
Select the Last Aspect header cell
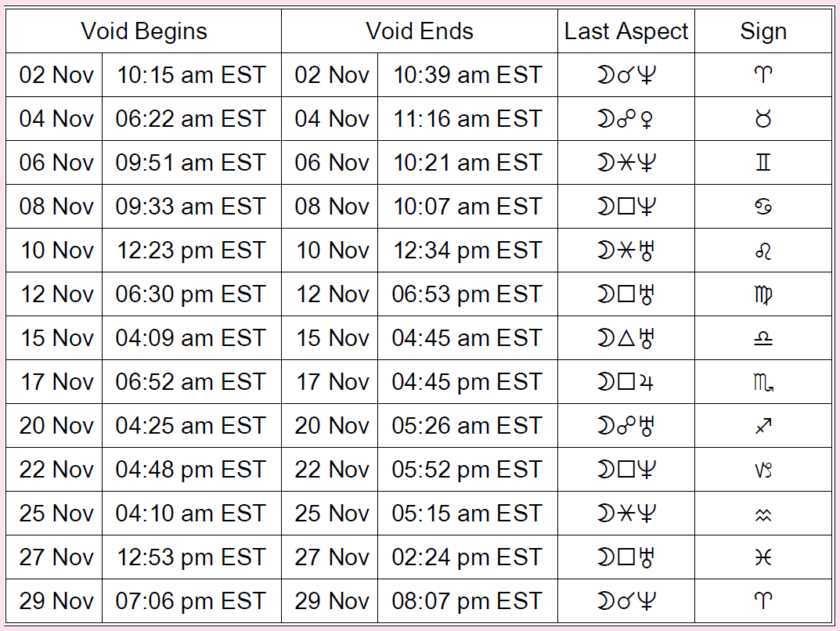626,31
